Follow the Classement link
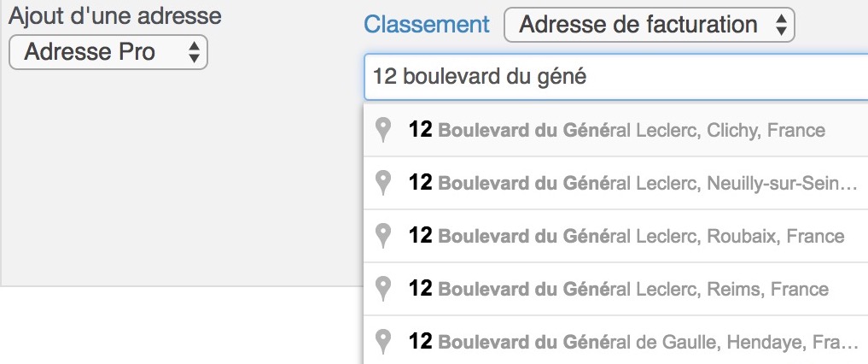 pos(427,25)
